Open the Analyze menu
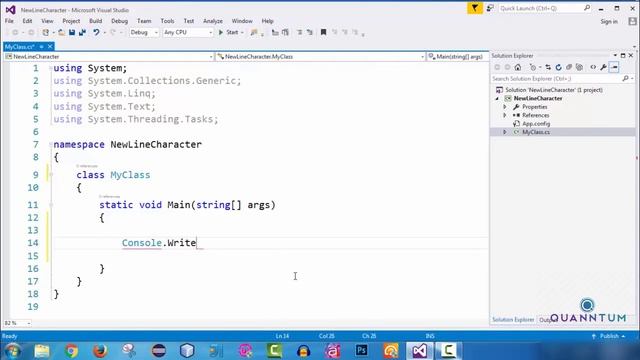This screenshot has height=360, width=640. (213, 21)
